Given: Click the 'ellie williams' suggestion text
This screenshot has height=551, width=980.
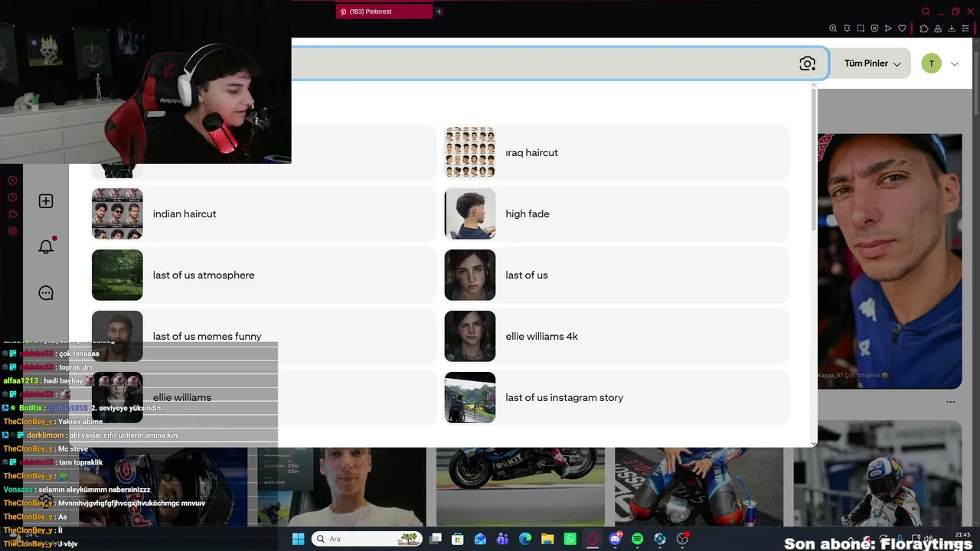Looking at the screenshot, I should tap(182, 397).
